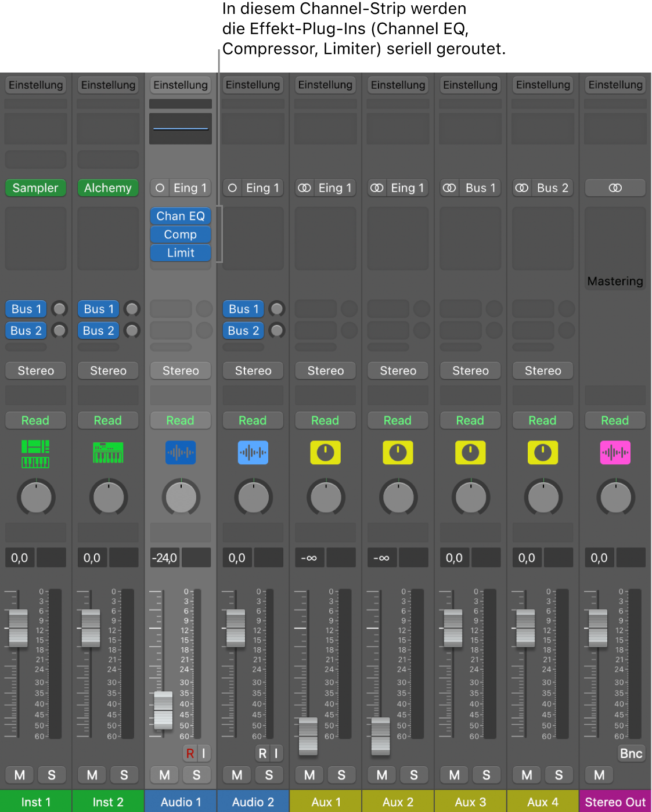The image size is (652, 812).
Task: Select the green keyboard icon on Inst 2
Action: [108, 453]
